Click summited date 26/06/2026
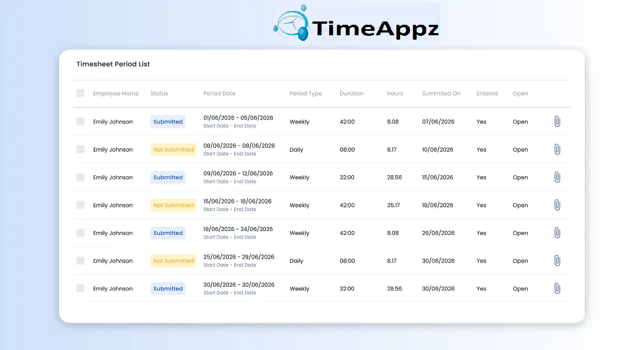Viewport: 644px width, 350px height. [438, 233]
